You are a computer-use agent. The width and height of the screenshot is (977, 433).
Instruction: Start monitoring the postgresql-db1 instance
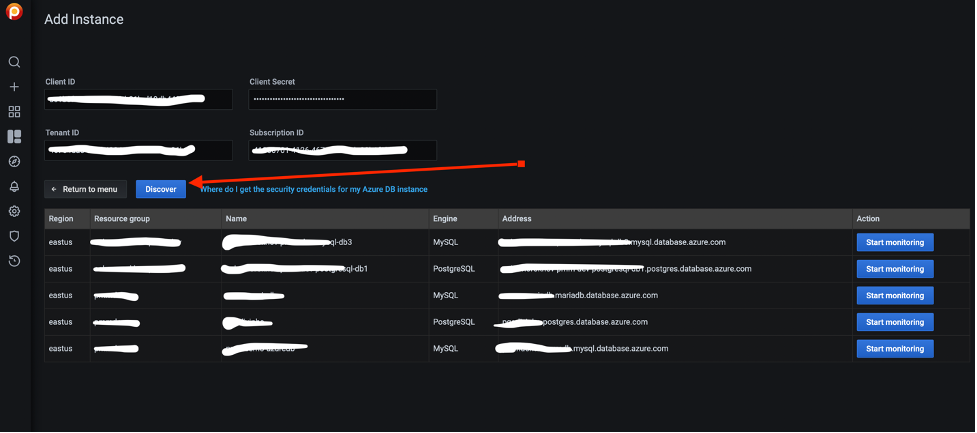pyautogui.click(x=894, y=268)
